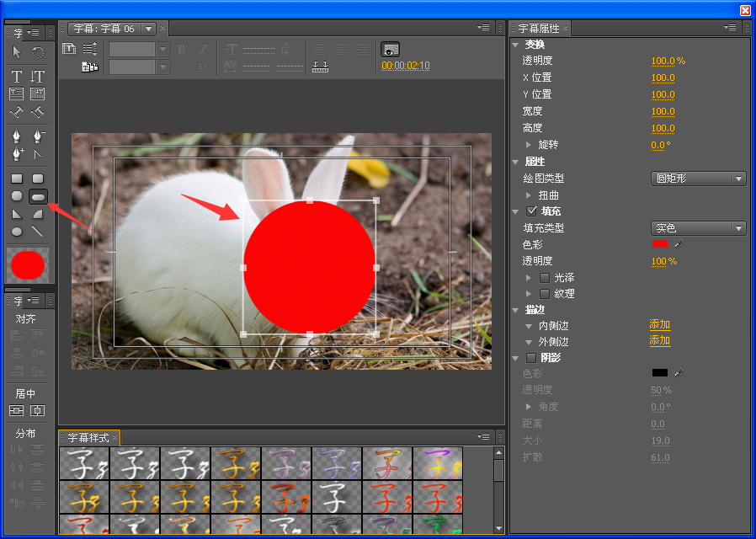Select the highlighted Rounded Rectangle tool
Viewport: 756px width, 539px height.
[38, 196]
